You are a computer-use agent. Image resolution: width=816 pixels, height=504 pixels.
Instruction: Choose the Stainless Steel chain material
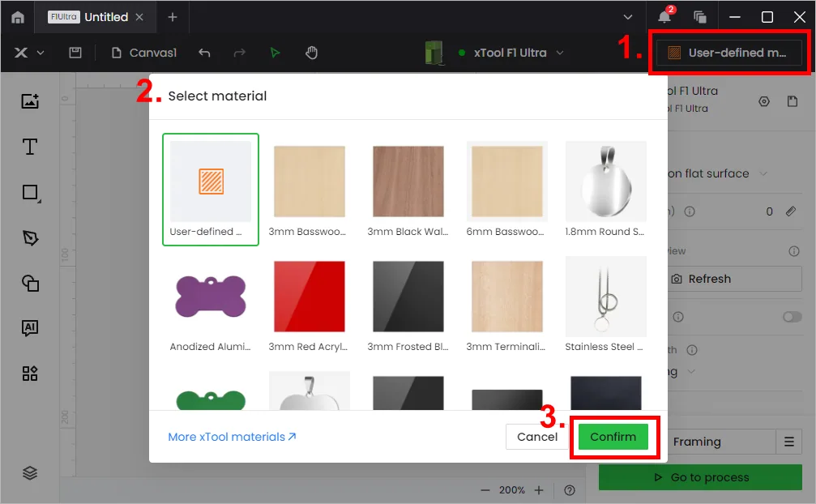606,305
